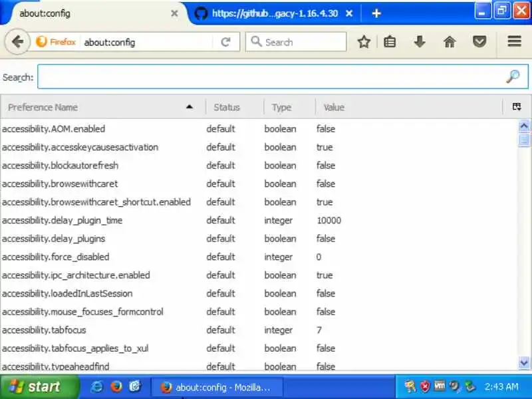Image resolution: width=532 pixels, height=399 pixels.
Task: Click the value 7 for accessibility.tabfocus
Action: (x=319, y=330)
